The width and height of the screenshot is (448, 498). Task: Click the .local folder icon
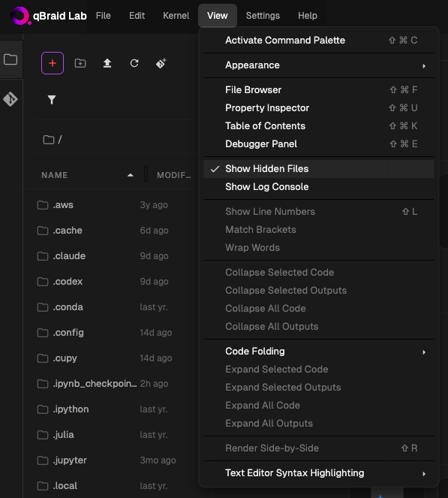coord(43,486)
